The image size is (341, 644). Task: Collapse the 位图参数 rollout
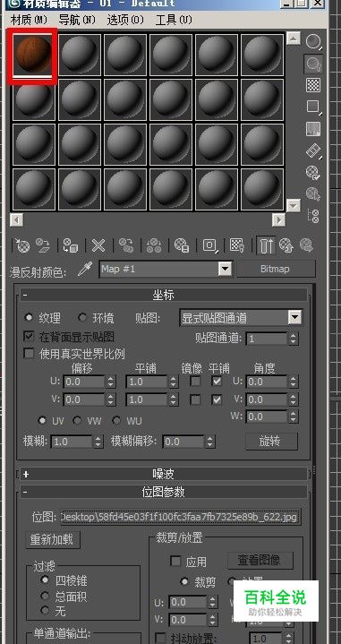click(163, 492)
